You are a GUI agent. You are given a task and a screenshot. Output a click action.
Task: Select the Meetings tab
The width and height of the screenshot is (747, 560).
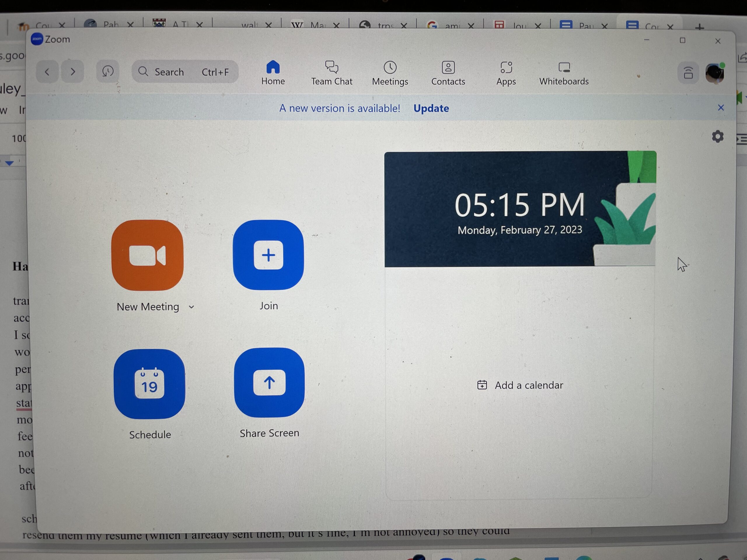(390, 72)
